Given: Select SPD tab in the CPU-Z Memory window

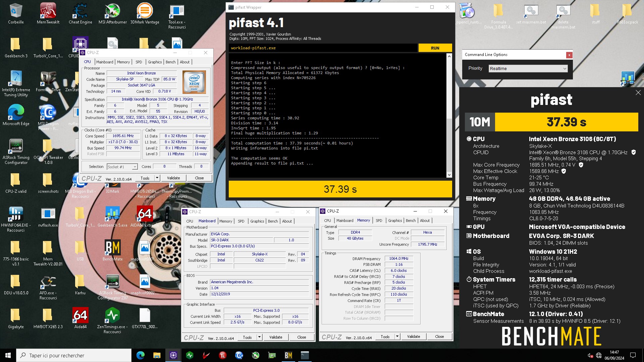Looking at the screenshot, I should [x=379, y=221].
